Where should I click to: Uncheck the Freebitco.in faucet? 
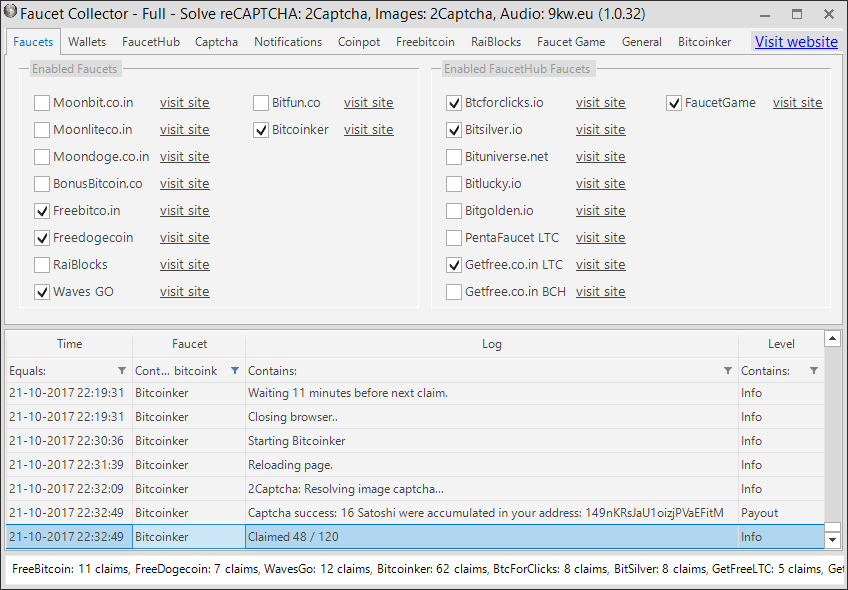42,211
